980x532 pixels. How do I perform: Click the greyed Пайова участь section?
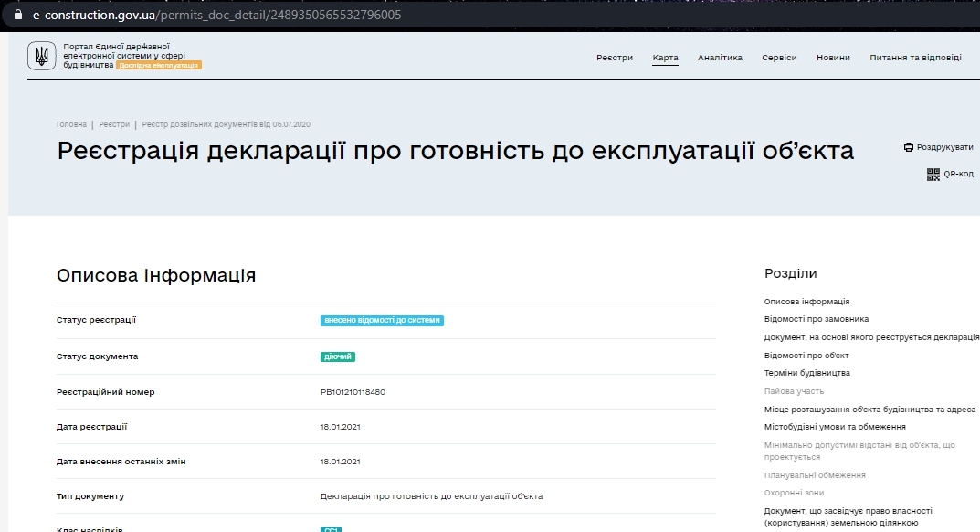point(794,391)
